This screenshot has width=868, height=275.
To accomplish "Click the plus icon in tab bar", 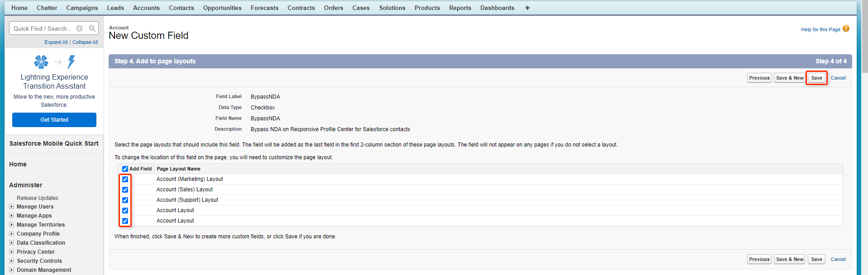I will pyautogui.click(x=527, y=8).
